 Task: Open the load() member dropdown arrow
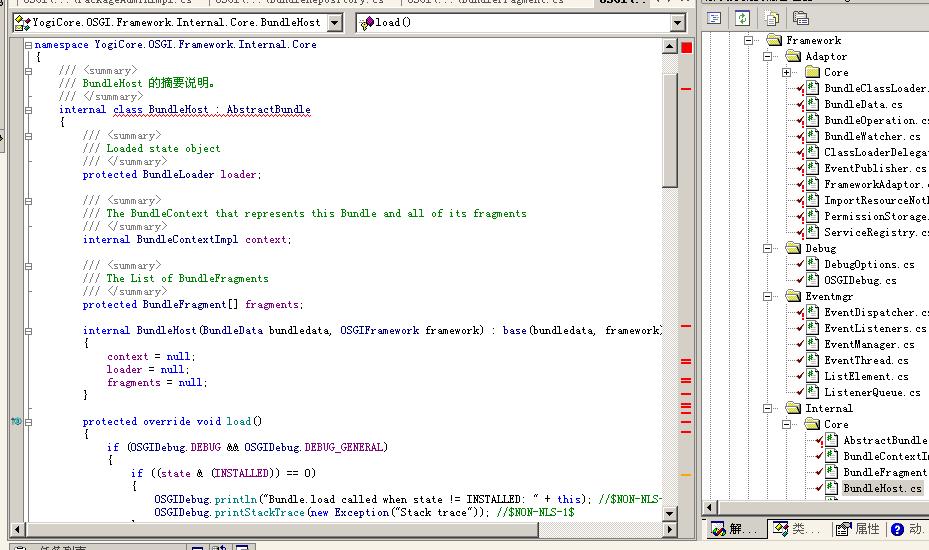[x=678, y=23]
